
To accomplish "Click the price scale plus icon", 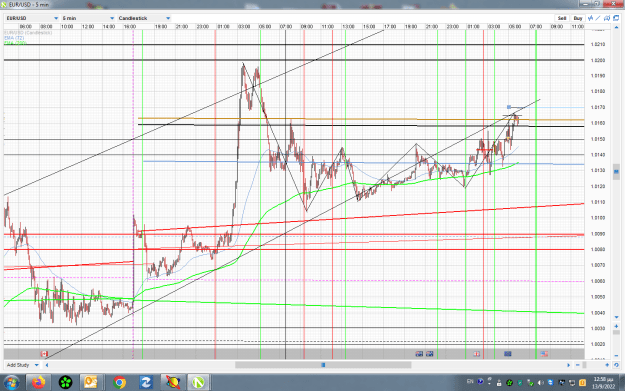I will coord(616,326).
